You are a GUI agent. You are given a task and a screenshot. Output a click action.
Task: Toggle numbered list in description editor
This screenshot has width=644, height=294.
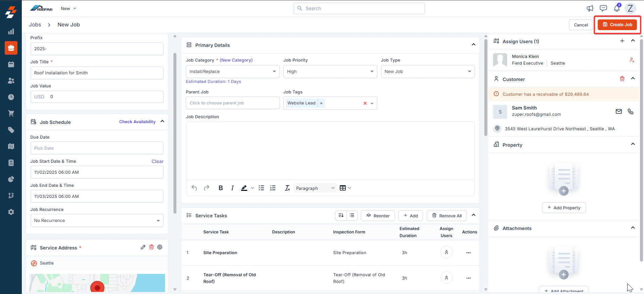tap(273, 188)
